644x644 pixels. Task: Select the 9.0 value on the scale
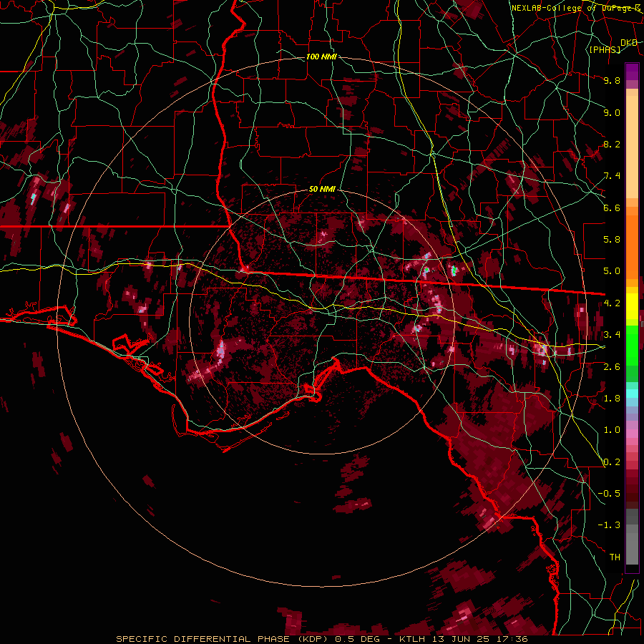tap(612, 112)
